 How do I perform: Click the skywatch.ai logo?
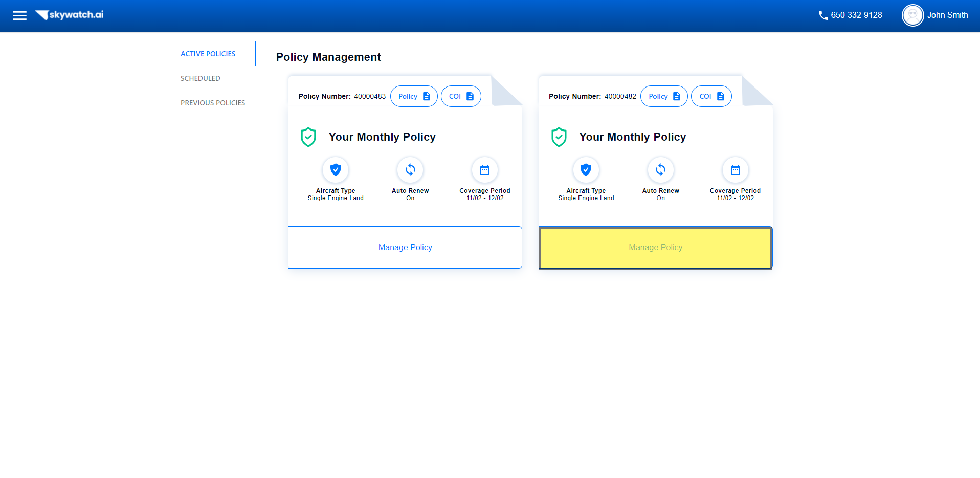pos(70,15)
